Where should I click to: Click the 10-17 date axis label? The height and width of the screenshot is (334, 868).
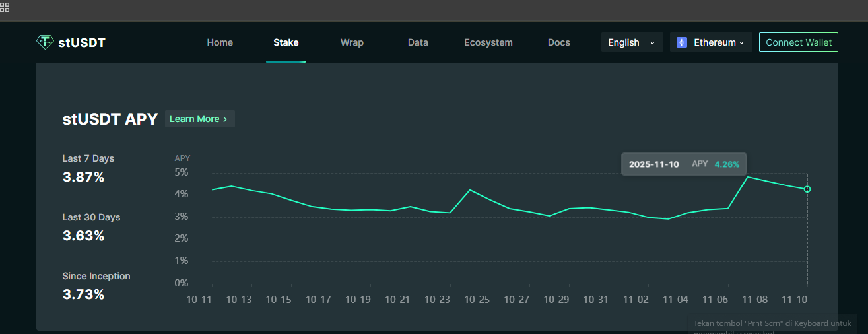coord(318,300)
